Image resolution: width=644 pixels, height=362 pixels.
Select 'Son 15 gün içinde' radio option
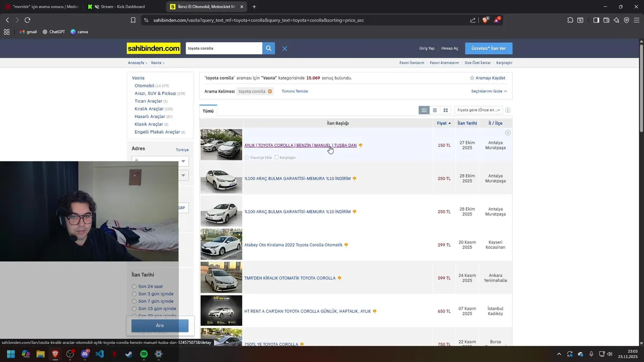tap(134, 309)
